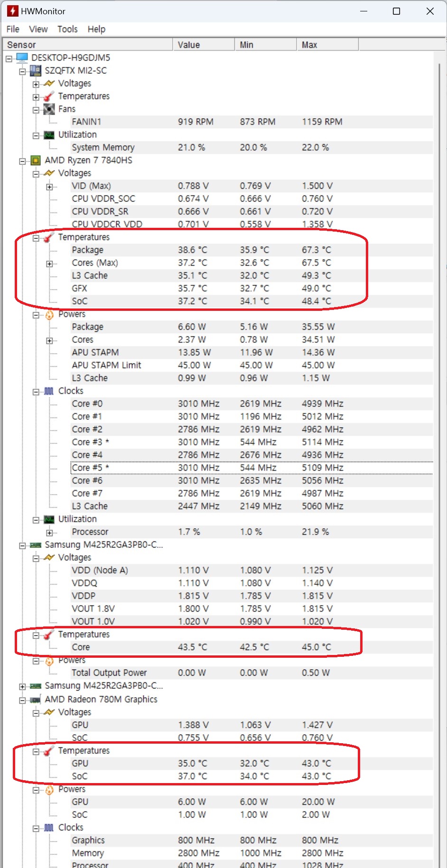
Task: Select the RAM stick icon of second Samsung module
Action: (x=36, y=686)
